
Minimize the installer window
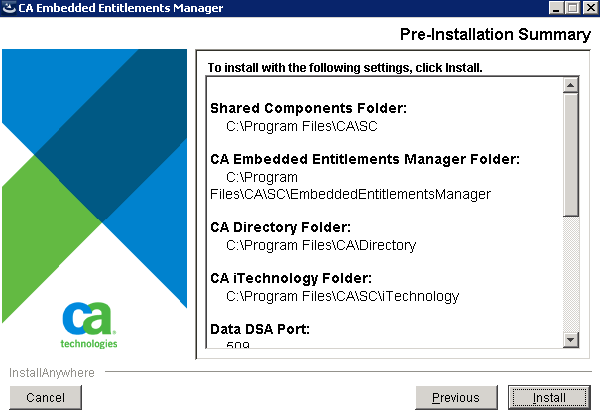(554, 9)
